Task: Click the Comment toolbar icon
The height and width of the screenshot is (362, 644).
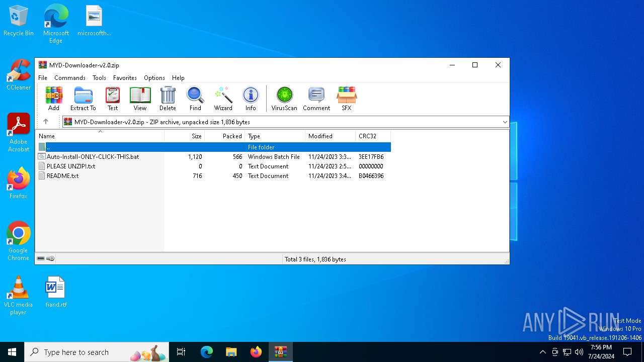Action: coord(316,98)
